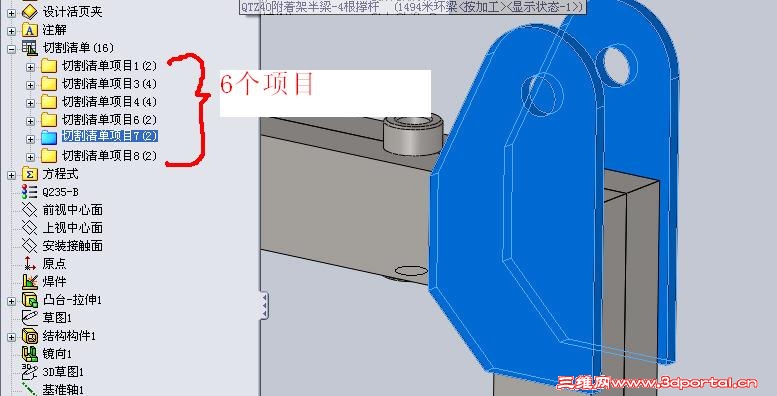Select the 注解 tree item
Screen dimensions: 777x396
(x=55, y=30)
